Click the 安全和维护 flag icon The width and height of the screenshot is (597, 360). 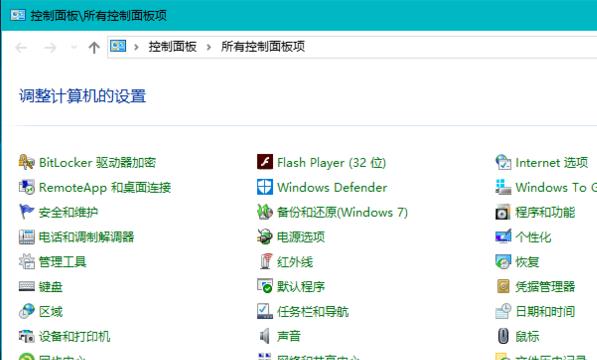click(x=26, y=212)
